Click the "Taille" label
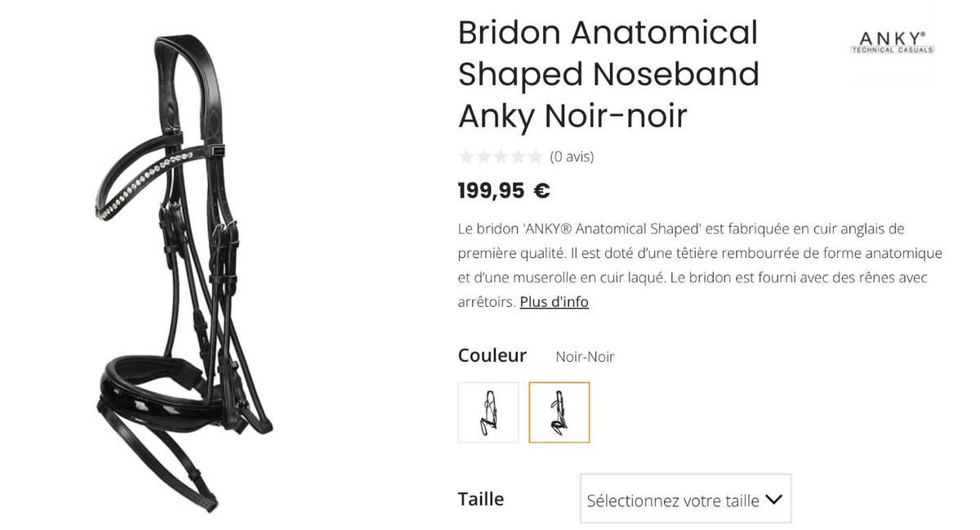The image size is (980, 530). pos(481,499)
